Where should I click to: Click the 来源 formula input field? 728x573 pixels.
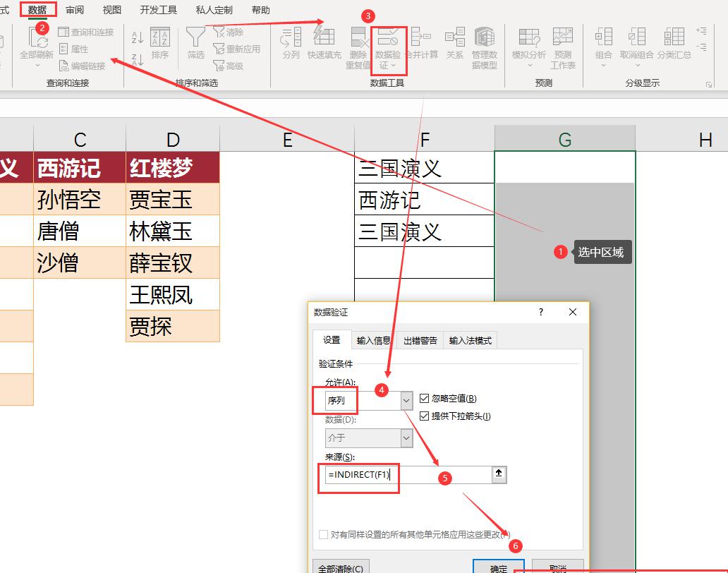click(x=408, y=474)
